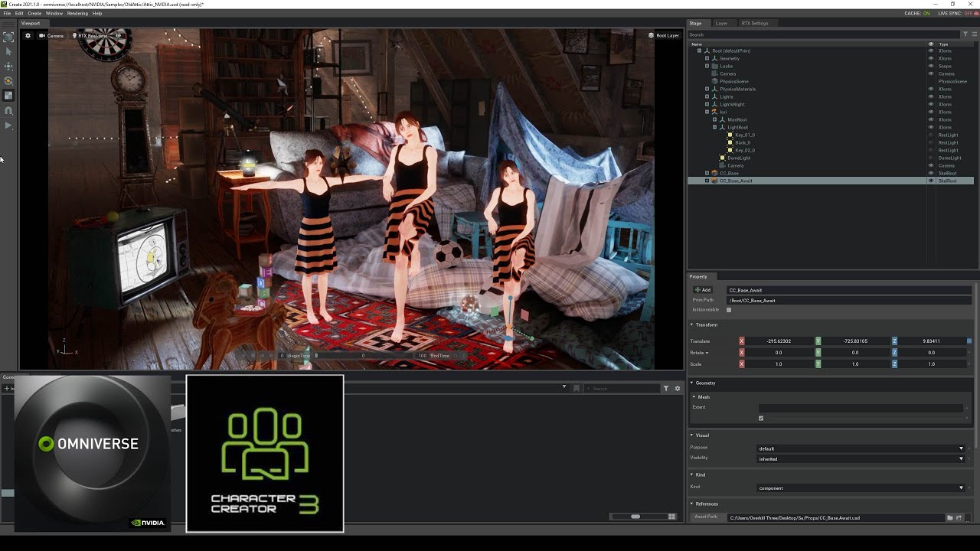Screen dimensions: 980x551
Task: Open the content browser filter funnel
Action: click(x=666, y=388)
